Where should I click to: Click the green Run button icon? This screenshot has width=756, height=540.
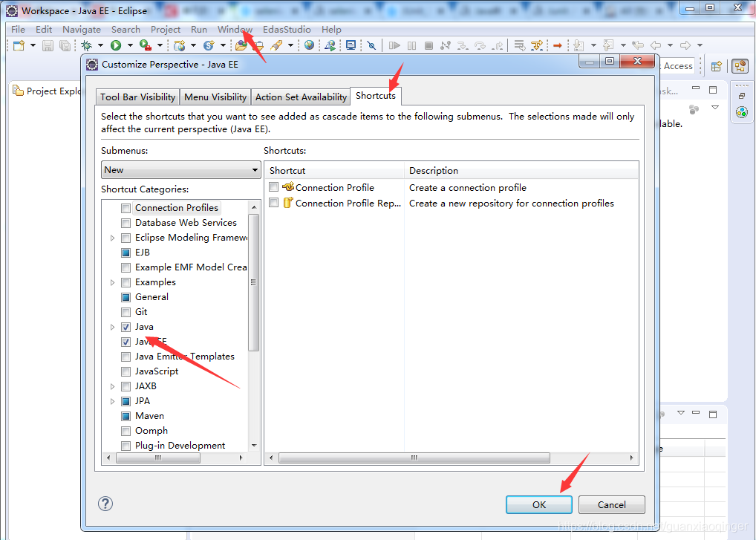(x=116, y=45)
